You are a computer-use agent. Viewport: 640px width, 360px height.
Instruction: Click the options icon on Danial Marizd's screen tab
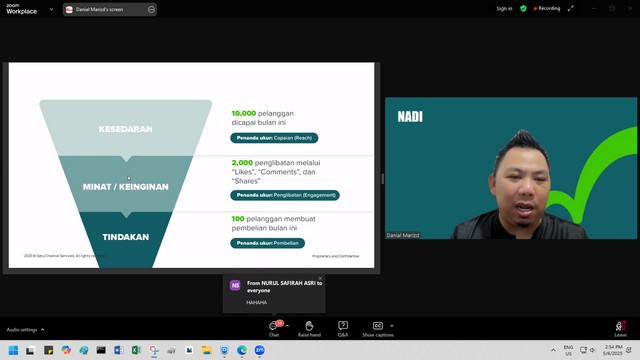click(151, 9)
